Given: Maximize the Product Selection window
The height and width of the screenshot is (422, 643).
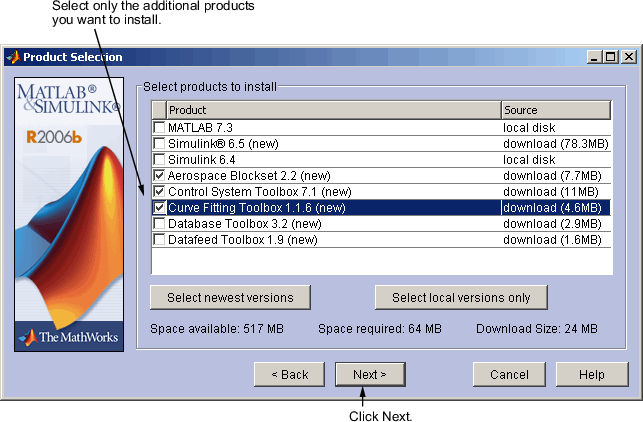Looking at the screenshot, I should (611, 57).
